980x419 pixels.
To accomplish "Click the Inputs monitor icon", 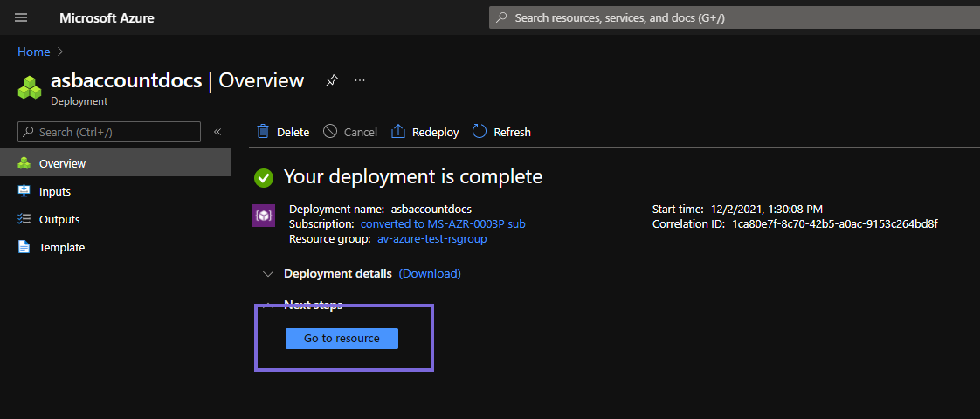I will pyautogui.click(x=24, y=191).
